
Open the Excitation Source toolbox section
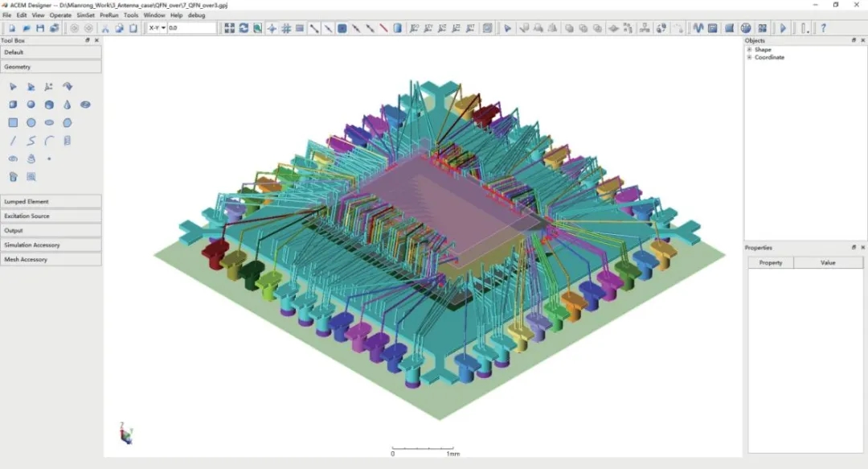pos(51,216)
